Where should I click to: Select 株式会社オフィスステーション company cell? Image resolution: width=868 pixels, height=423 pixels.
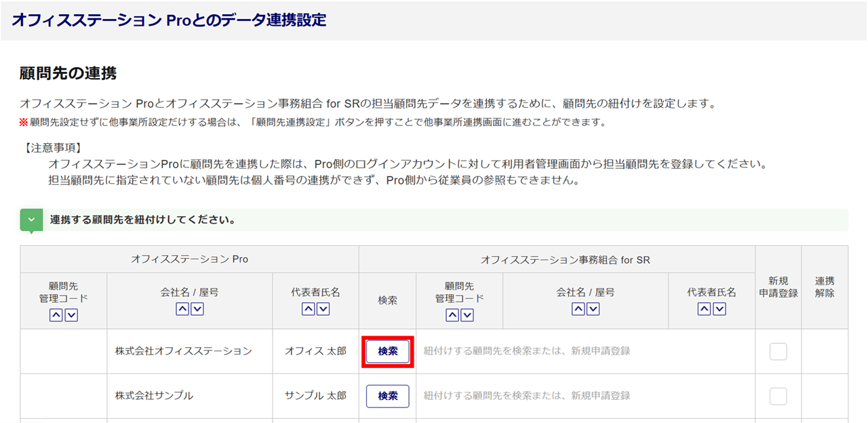click(x=190, y=351)
